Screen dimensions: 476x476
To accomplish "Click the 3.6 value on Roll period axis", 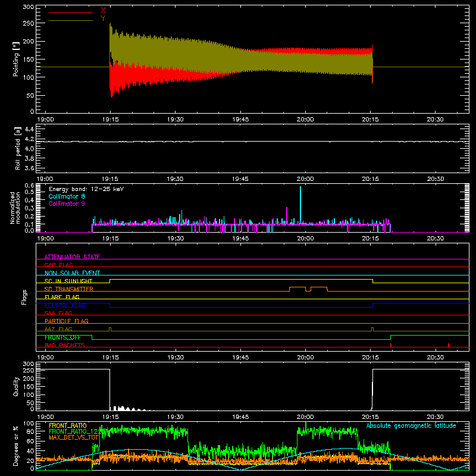I will 29,168.
